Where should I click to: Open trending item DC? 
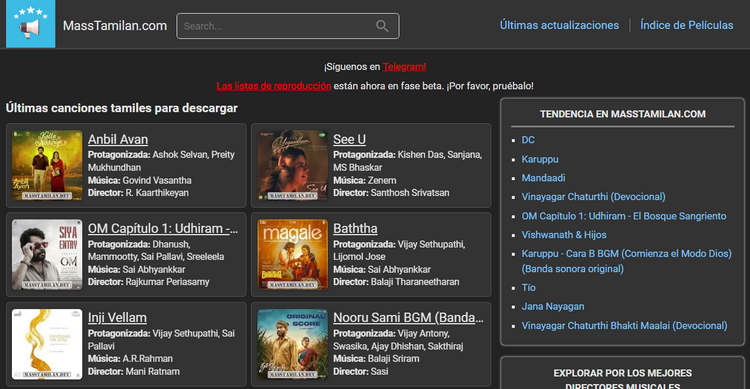528,140
